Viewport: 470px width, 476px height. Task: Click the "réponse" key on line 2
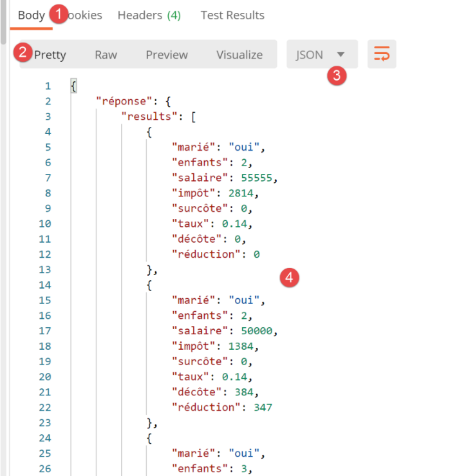(121, 100)
